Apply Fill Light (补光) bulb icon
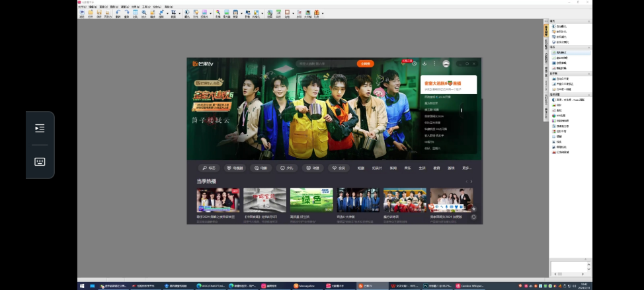644x290 pixels. click(196, 14)
